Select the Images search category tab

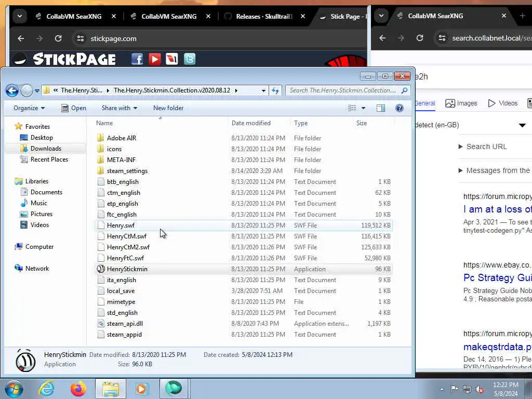[461, 103]
